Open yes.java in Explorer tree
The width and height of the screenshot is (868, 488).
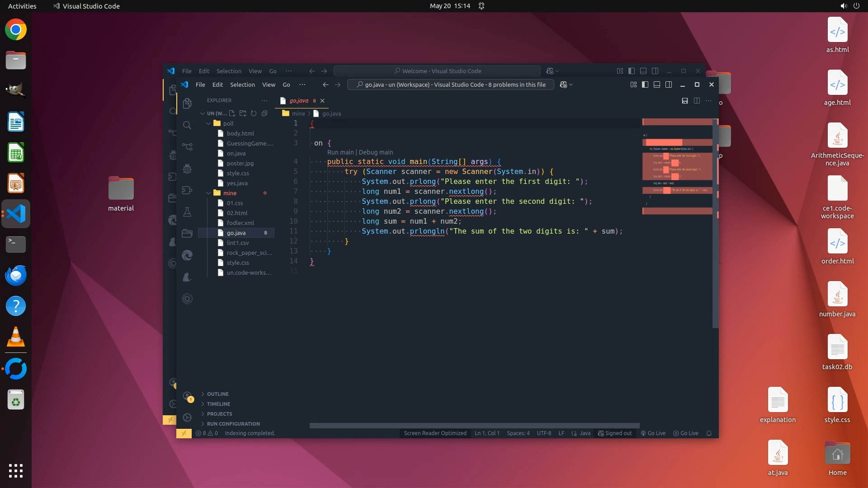coord(237,183)
